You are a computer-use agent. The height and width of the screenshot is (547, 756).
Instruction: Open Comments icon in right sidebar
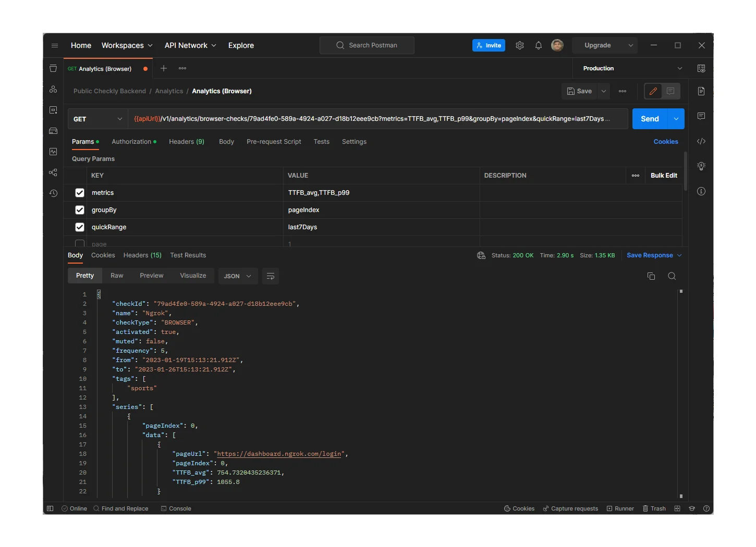(x=701, y=116)
